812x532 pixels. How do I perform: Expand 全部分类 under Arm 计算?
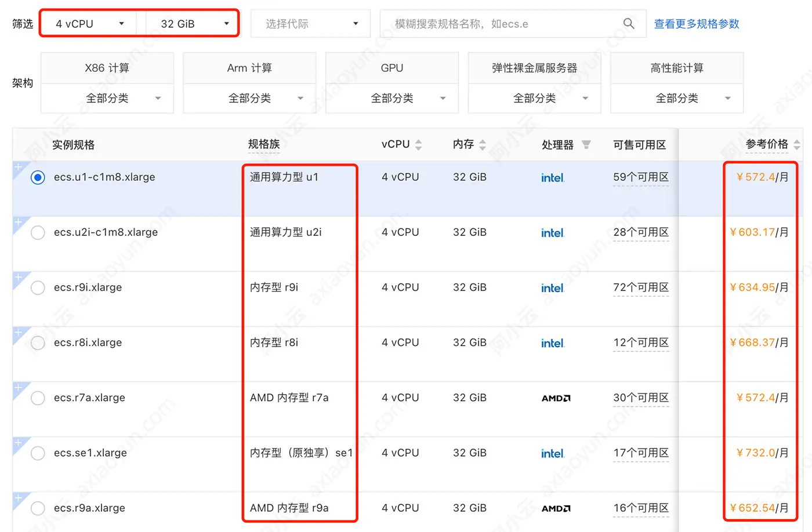click(250, 99)
